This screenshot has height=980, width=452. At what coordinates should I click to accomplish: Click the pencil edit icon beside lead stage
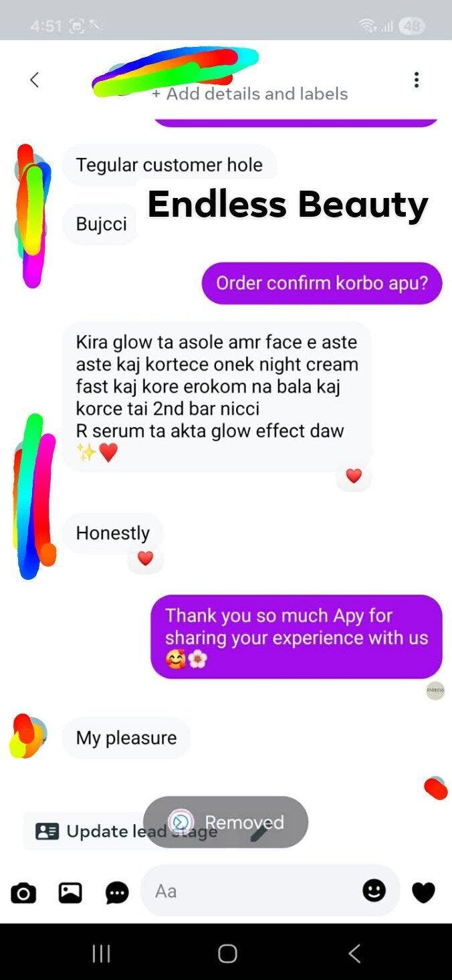pyautogui.click(x=259, y=831)
